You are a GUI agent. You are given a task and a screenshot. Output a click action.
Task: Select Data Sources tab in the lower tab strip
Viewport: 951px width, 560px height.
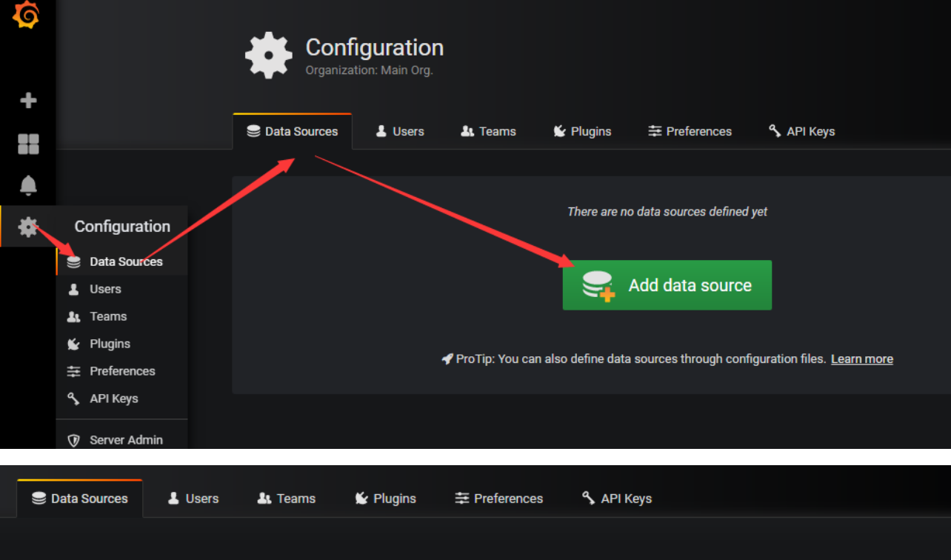coord(80,499)
